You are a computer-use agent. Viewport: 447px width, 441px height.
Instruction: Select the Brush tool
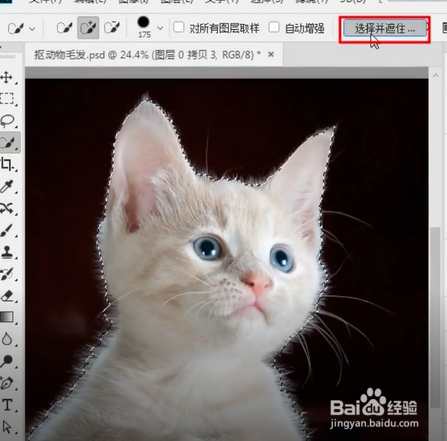(x=7, y=230)
